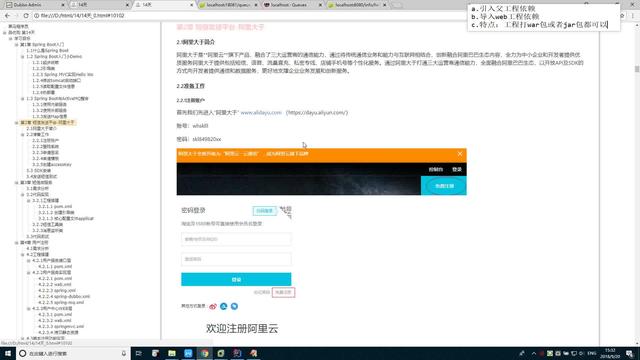The image size is (640, 360).
Task: Select the 4.2.2.2 web.xml item
Action: 55,284
